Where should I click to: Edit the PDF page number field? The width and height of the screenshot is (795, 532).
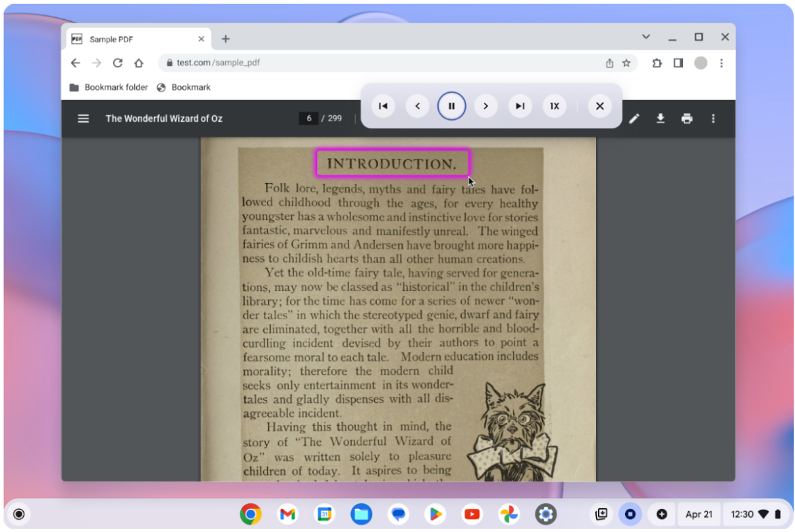click(308, 119)
